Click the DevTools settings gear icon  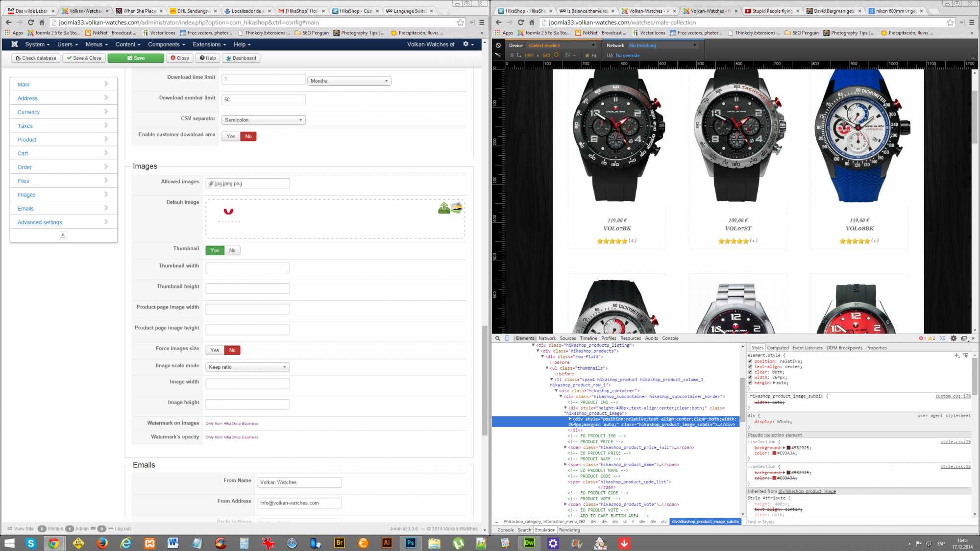point(954,338)
